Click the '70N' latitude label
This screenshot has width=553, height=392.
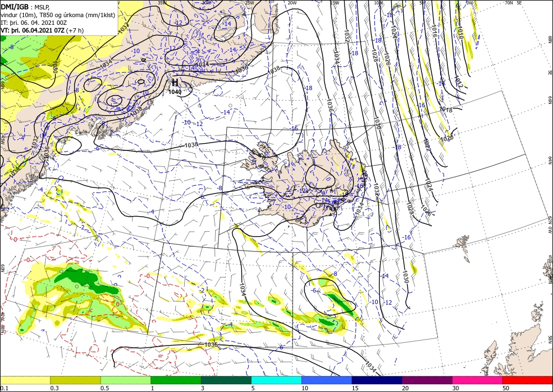509,3
